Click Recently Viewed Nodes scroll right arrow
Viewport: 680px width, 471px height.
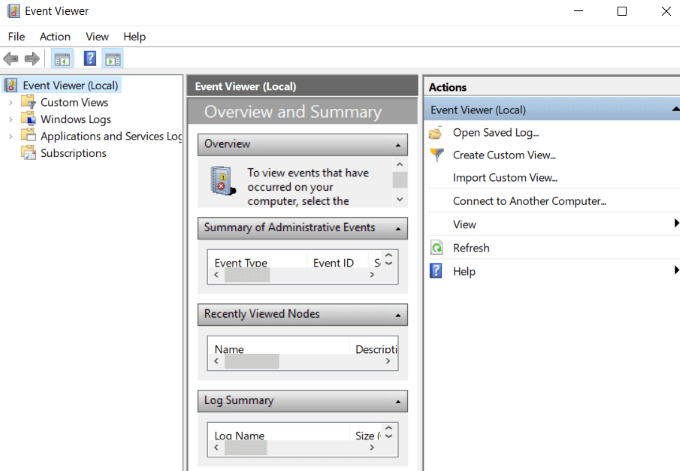(x=388, y=361)
